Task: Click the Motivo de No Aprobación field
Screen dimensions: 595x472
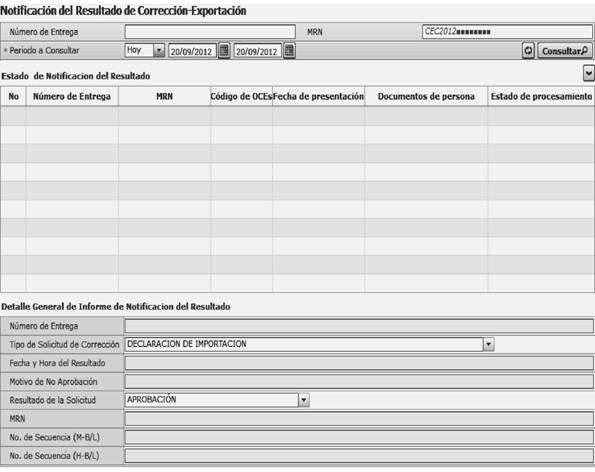Action: pyautogui.click(x=359, y=381)
